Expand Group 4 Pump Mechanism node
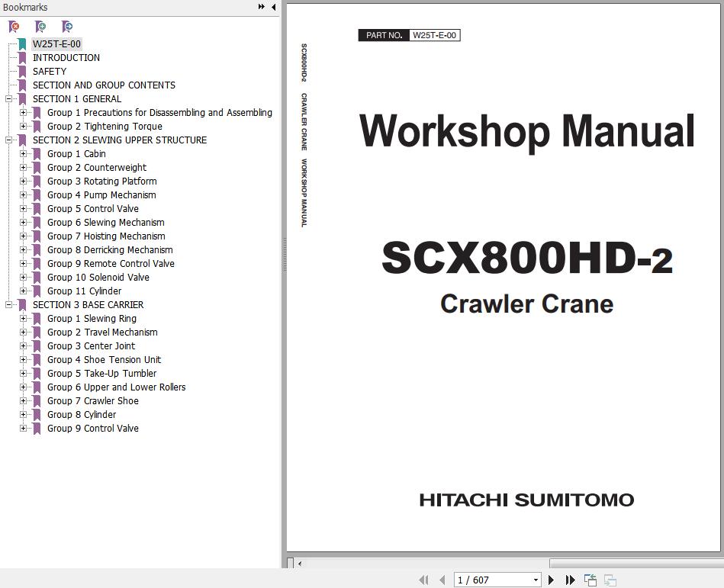 pyautogui.click(x=23, y=194)
